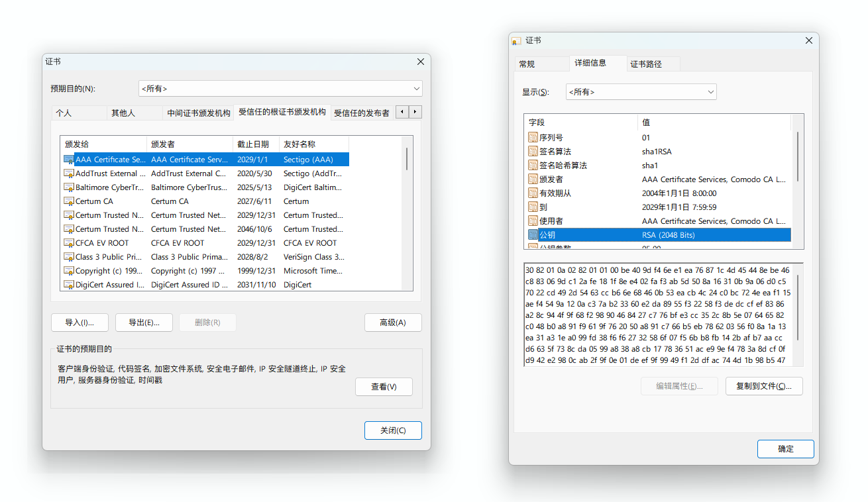Image resolution: width=868 pixels, height=502 pixels.
Task: Switch to the 常规 tab
Action: point(542,64)
